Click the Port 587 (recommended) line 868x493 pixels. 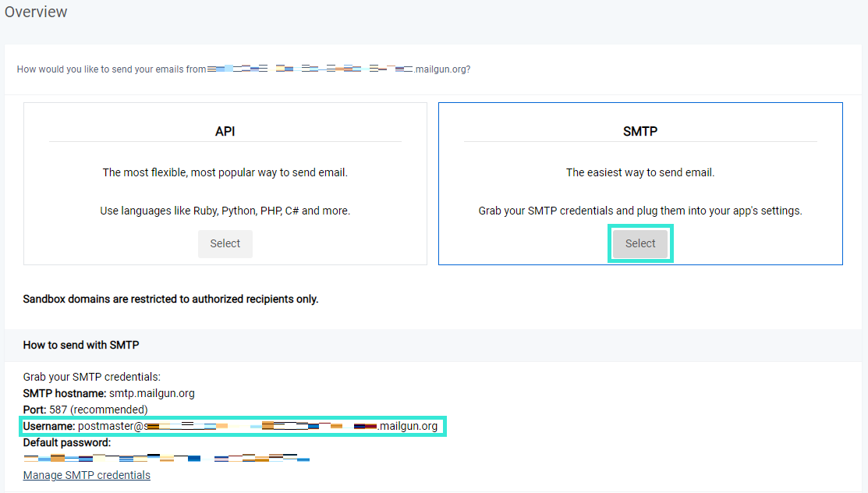coord(85,410)
